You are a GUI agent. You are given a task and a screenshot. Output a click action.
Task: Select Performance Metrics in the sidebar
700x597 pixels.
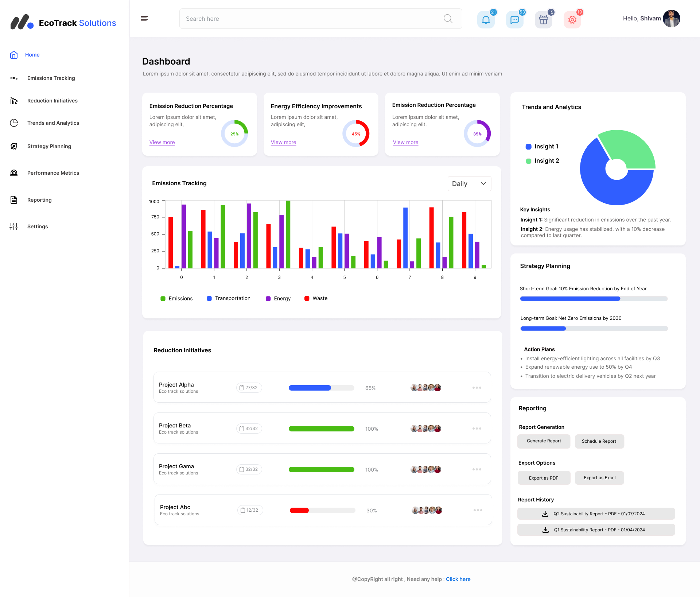14,172
